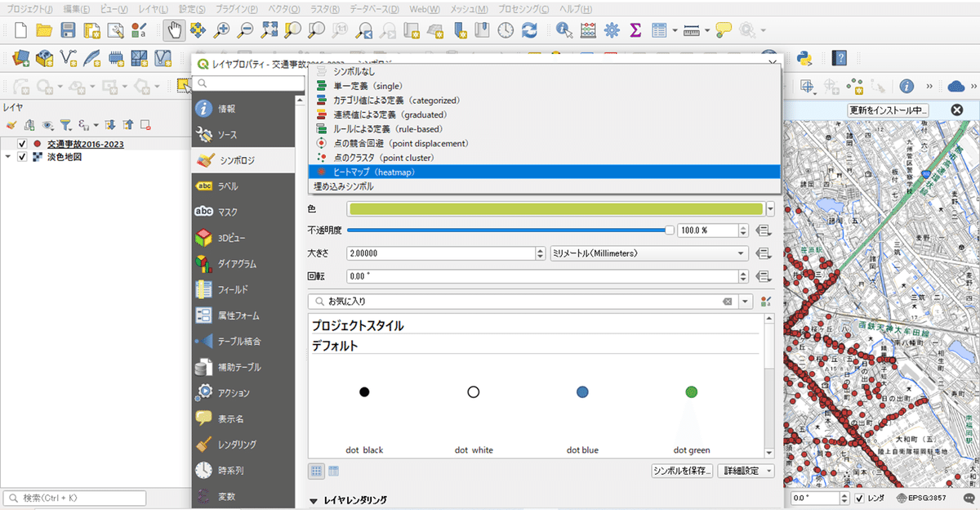Open the size unit ミリメートル dropdown
The height and width of the screenshot is (510, 980).
click(649, 253)
